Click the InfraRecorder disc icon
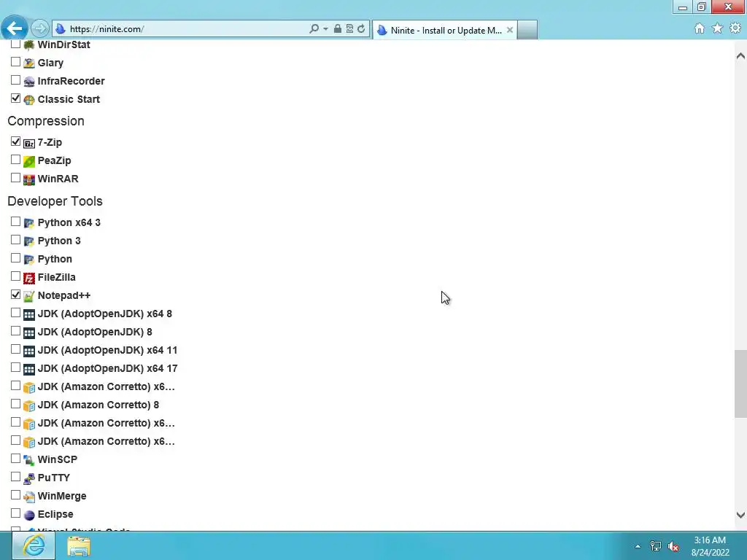 (x=29, y=82)
